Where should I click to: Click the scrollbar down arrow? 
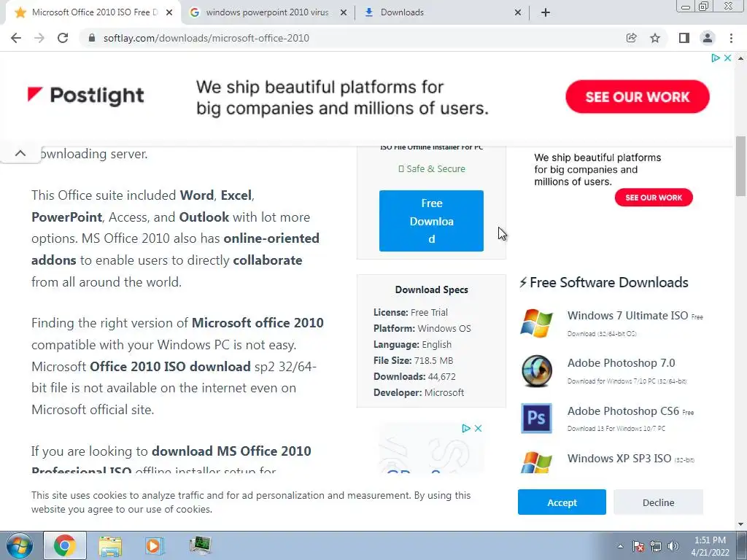tap(740, 524)
